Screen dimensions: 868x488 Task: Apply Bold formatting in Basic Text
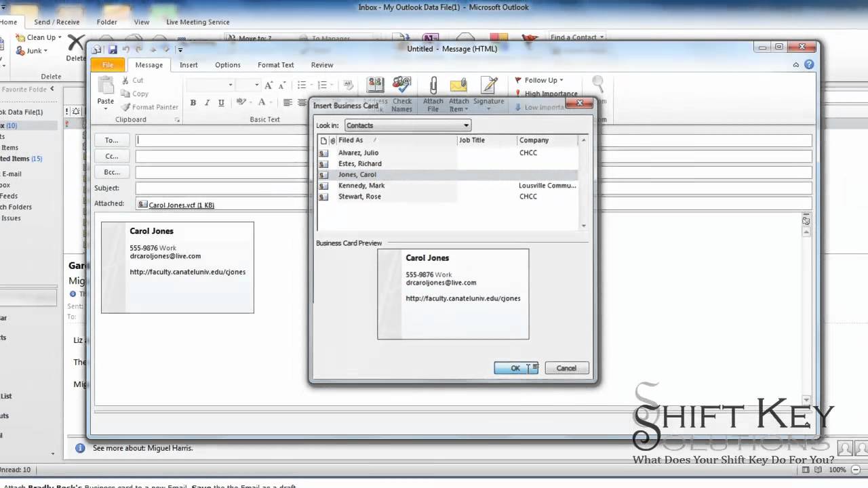pyautogui.click(x=193, y=102)
